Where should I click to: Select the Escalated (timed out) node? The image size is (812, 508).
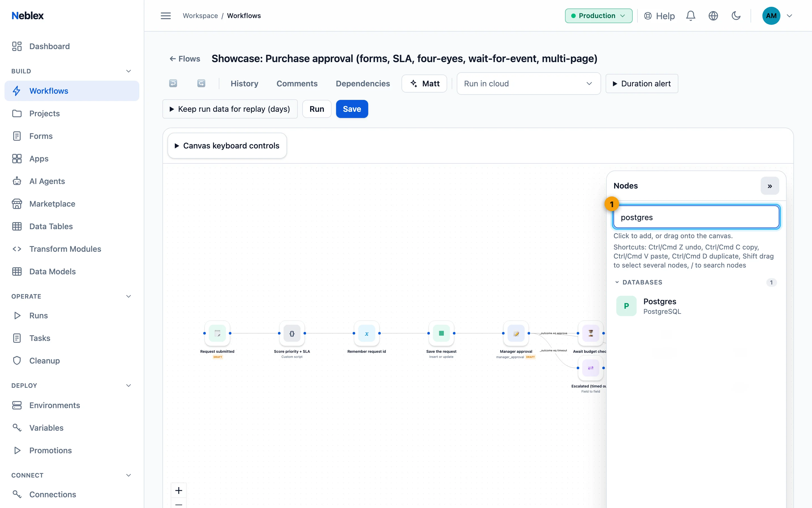(591, 368)
